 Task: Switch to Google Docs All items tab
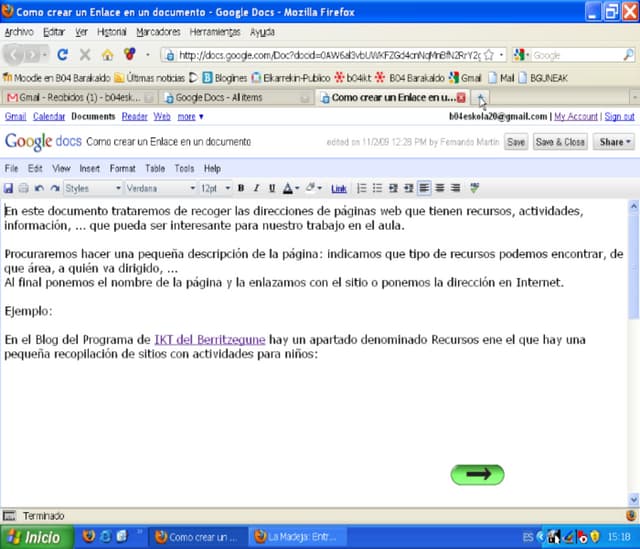(x=236, y=98)
